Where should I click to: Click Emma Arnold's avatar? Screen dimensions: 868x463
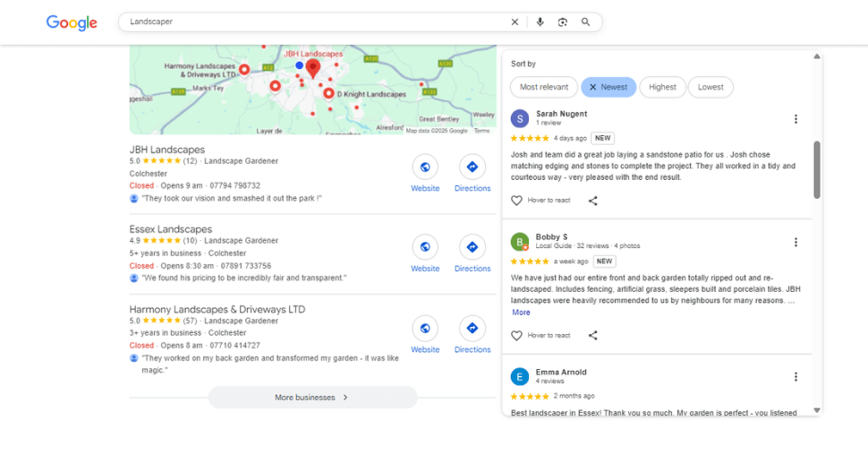[x=519, y=377]
